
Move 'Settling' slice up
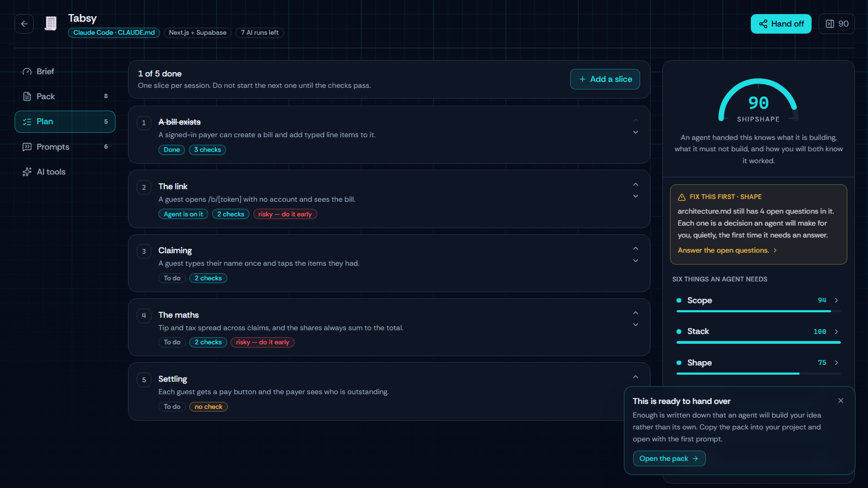click(x=635, y=377)
